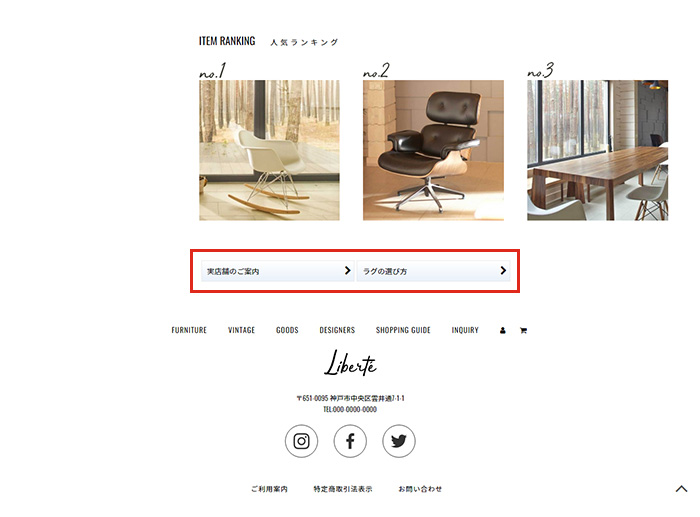Select the no.2 leather lounge chair image
The height and width of the screenshot is (517, 700).
[433, 150]
